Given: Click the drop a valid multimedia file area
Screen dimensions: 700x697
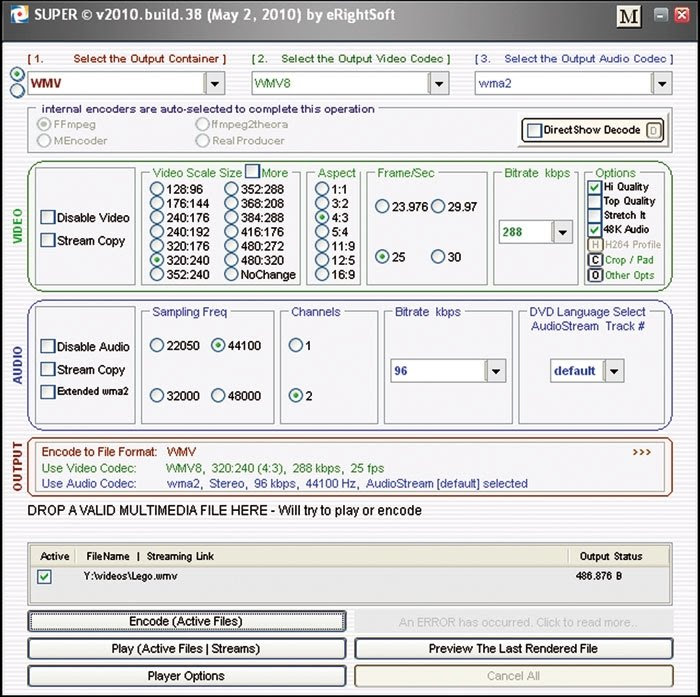Looking at the screenshot, I should [225, 510].
